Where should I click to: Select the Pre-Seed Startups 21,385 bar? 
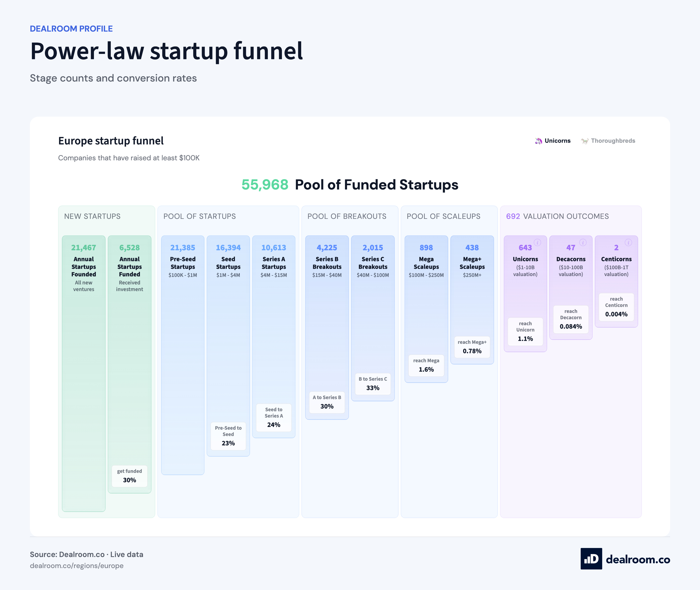tap(183, 355)
